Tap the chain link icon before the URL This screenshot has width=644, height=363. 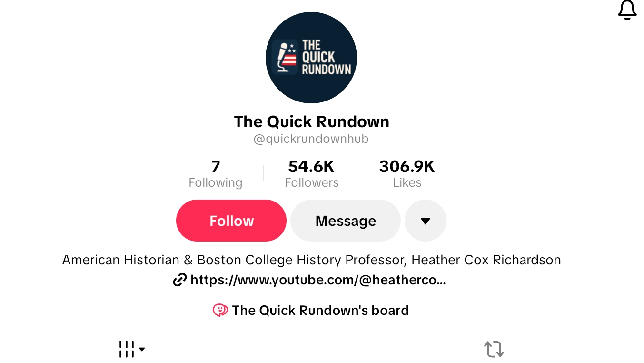(179, 280)
